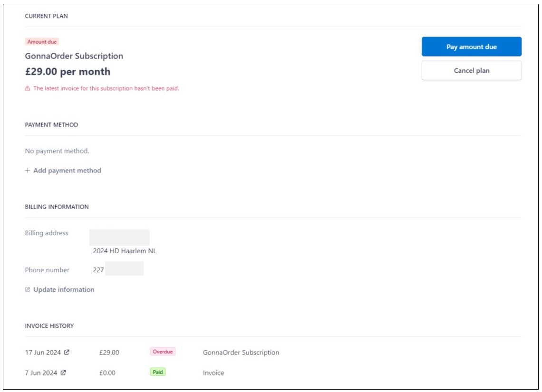Image resolution: width=542 pixels, height=392 pixels.
Task: Click the Amount due status badge
Action: (42, 42)
